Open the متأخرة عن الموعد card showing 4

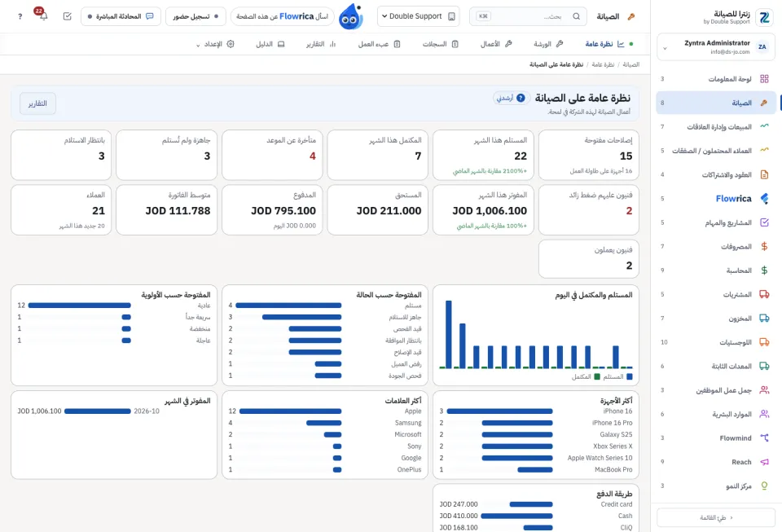pyautogui.click(x=272, y=155)
